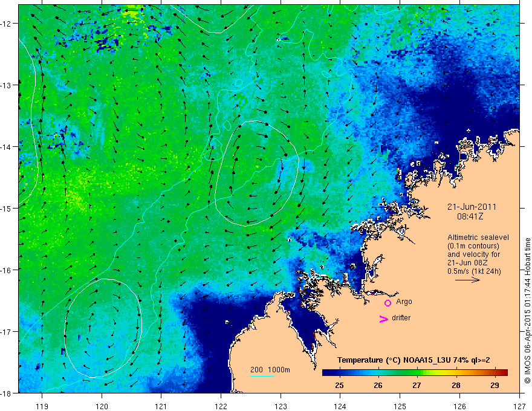Click the 'drifter' legend label
Viewport: 532px width, 411px height.
(x=401, y=318)
